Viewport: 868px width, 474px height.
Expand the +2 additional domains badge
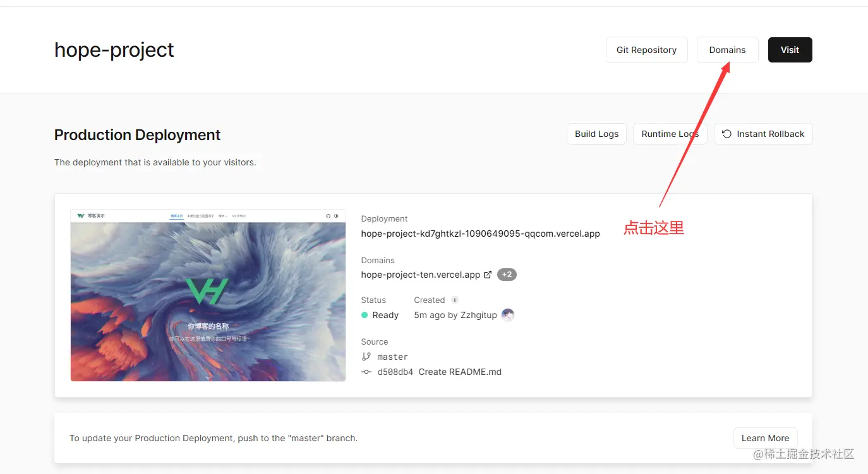click(x=507, y=275)
